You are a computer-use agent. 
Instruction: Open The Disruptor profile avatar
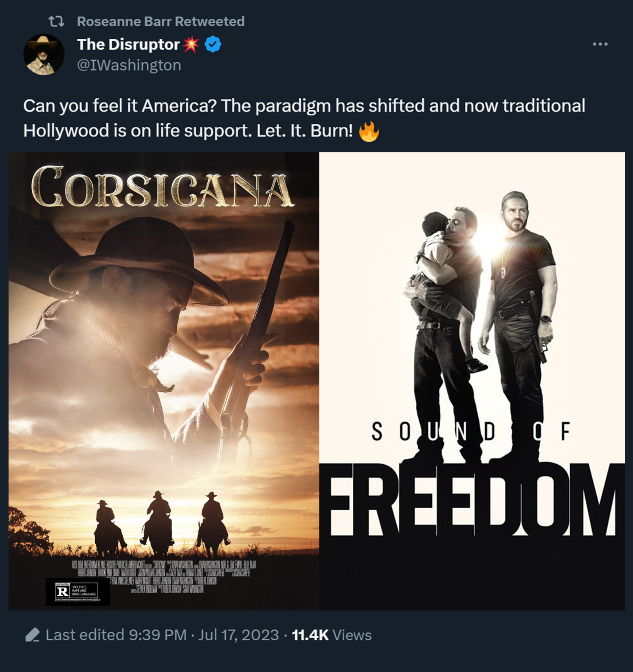point(44,55)
